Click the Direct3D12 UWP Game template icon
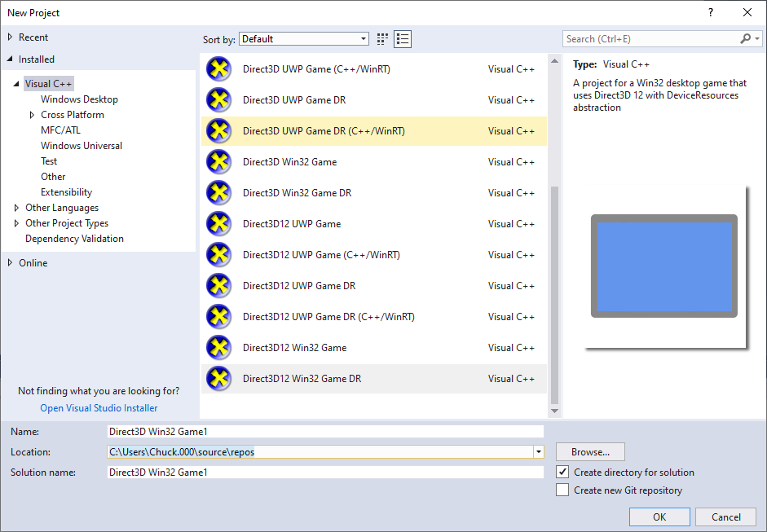Screen dimensions: 767x532 pyautogui.click(x=218, y=224)
